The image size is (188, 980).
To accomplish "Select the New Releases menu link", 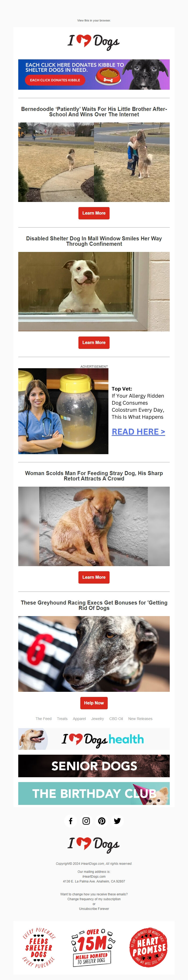I will [x=140, y=719].
